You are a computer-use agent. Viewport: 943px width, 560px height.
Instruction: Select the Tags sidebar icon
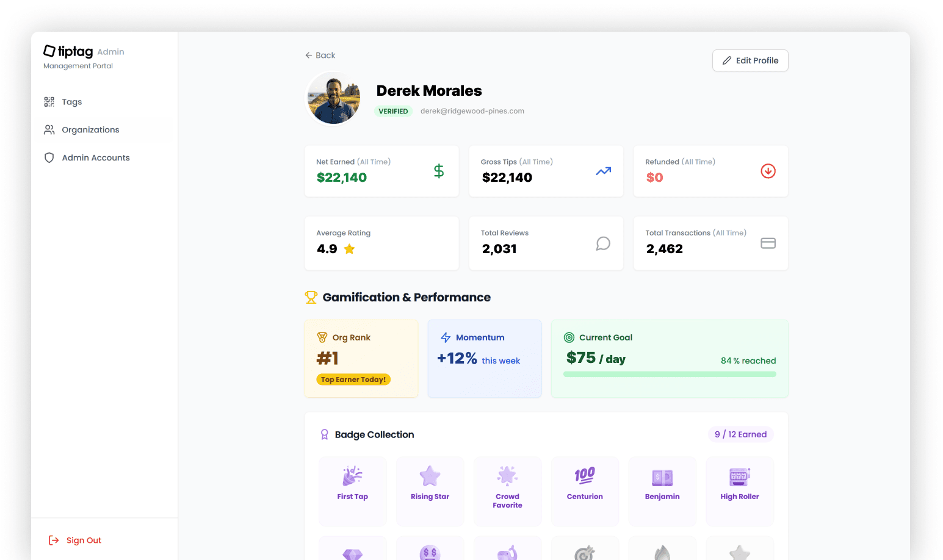click(x=49, y=101)
